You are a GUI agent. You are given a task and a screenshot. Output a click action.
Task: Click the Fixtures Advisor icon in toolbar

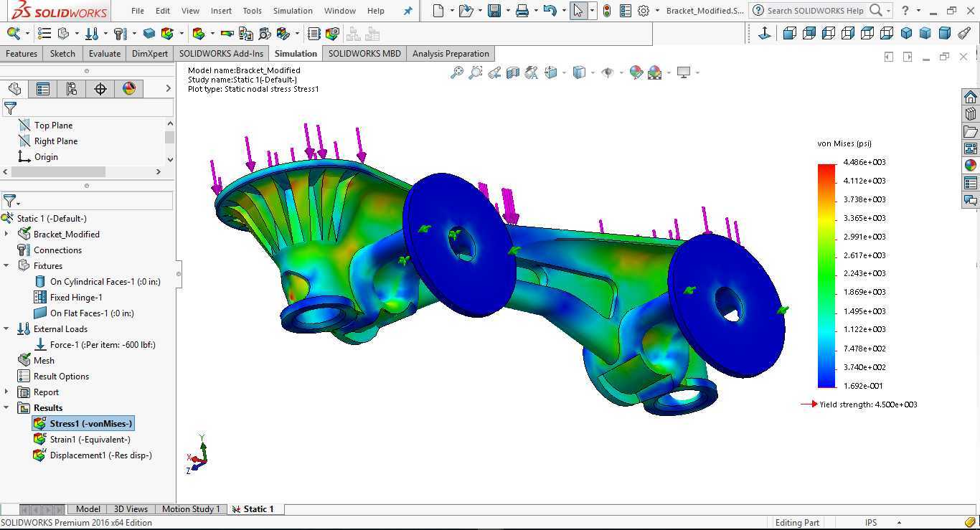coord(63,33)
